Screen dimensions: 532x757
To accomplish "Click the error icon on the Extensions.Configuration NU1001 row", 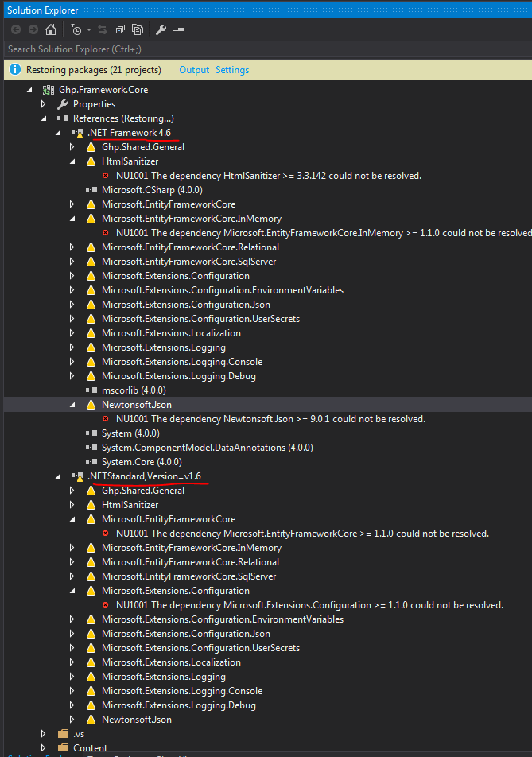I will [x=105, y=605].
